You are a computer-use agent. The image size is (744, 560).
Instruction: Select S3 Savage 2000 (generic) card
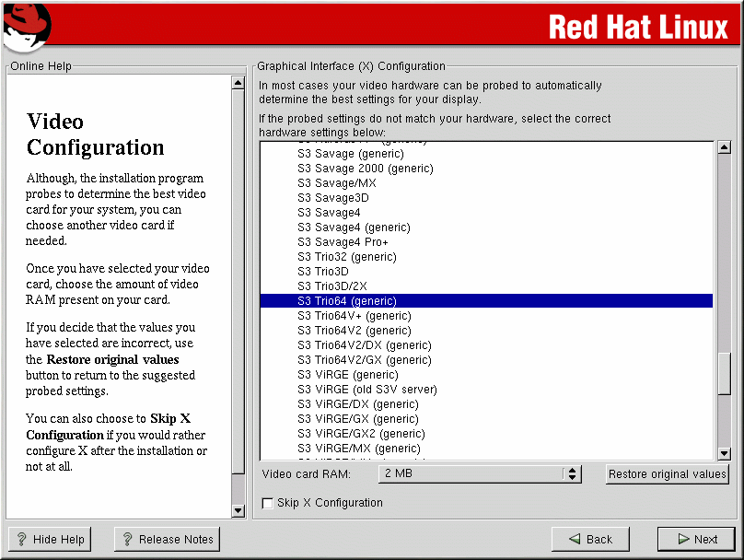coord(365,169)
